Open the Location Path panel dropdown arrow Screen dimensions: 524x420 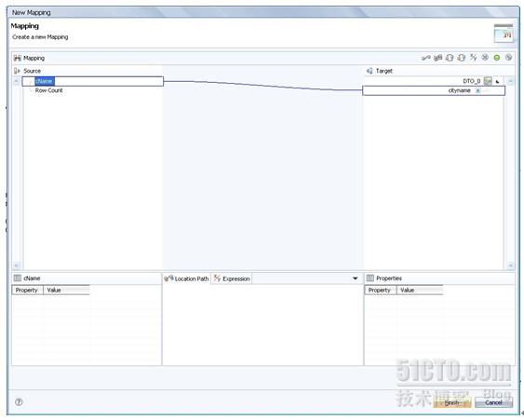coord(356,278)
